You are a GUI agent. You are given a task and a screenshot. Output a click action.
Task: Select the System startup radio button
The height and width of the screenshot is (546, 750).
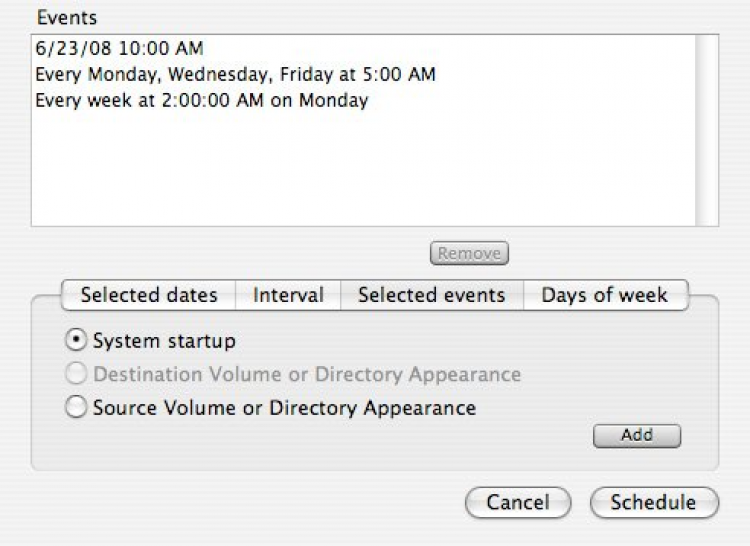(x=75, y=341)
